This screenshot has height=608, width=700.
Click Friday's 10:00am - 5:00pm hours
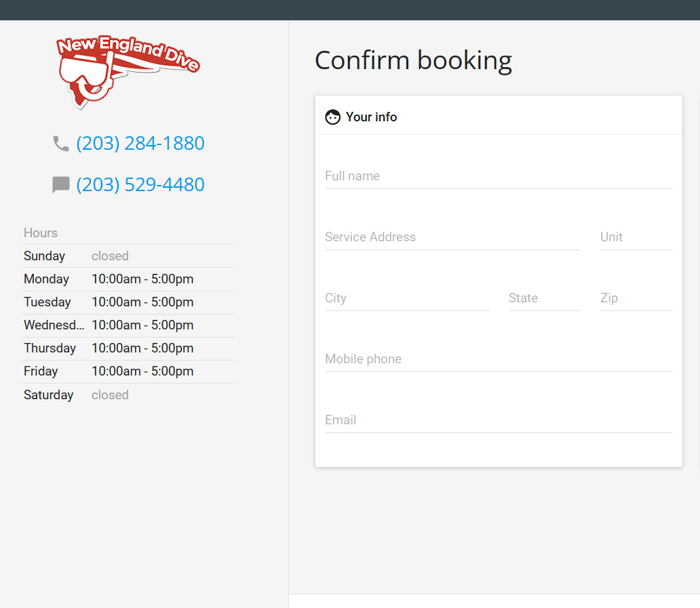tap(142, 371)
